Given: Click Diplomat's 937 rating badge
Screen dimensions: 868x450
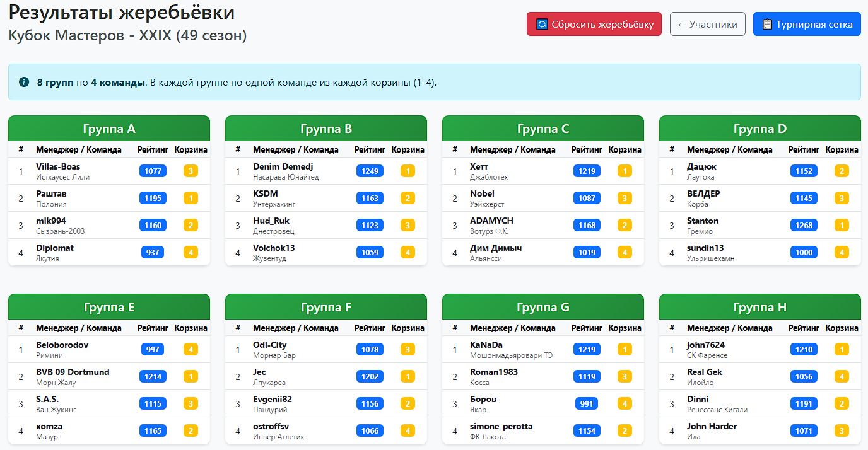Looking at the screenshot, I should tap(153, 252).
